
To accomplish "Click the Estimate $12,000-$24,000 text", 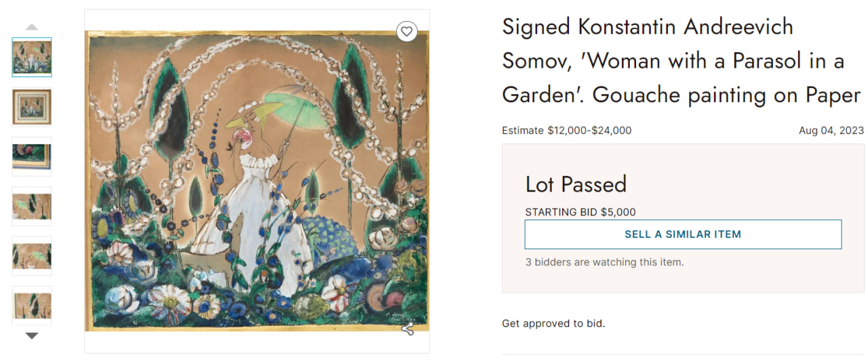I will [566, 131].
